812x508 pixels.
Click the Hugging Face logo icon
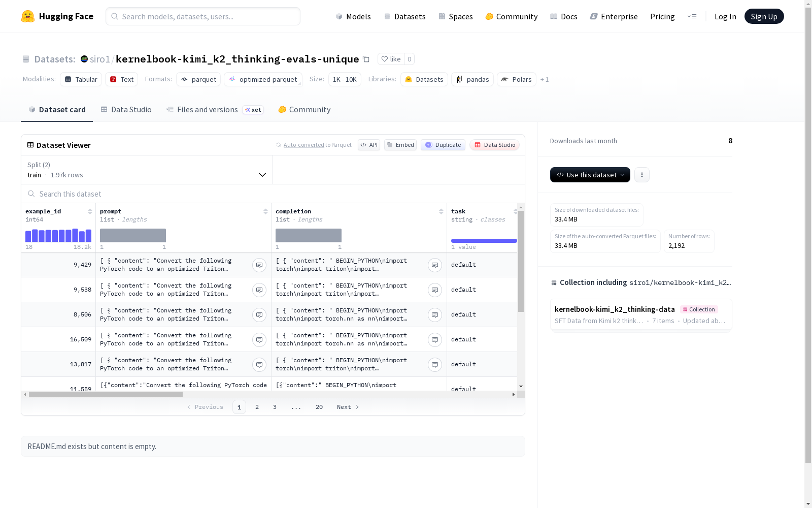pos(28,16)
